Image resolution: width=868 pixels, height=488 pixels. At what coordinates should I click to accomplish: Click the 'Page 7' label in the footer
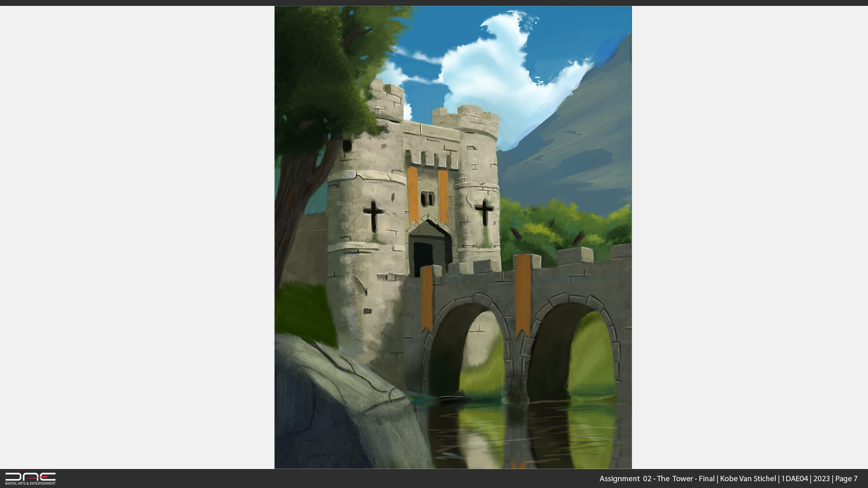click(845, 479)
